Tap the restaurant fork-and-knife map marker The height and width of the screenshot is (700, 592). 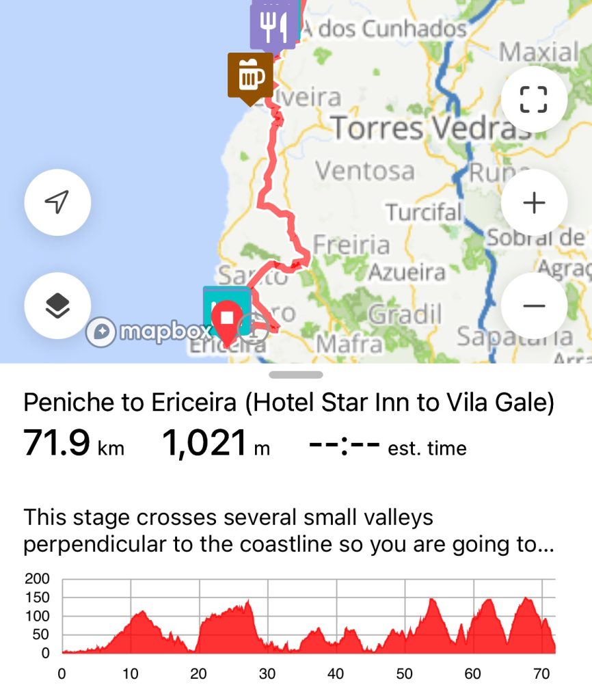click(273, 26)
